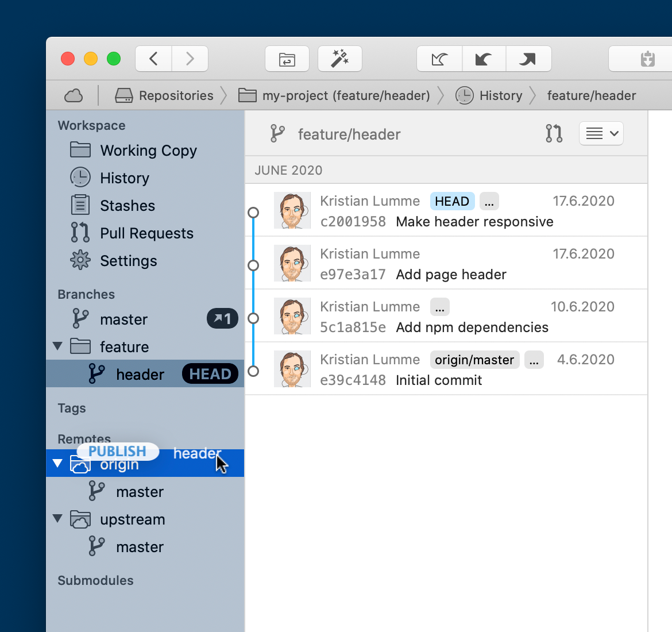Viewport: 672px width, 632px height.
Task: Collapse the upstream remote disclosure triangle
Action: pos(57,518)
